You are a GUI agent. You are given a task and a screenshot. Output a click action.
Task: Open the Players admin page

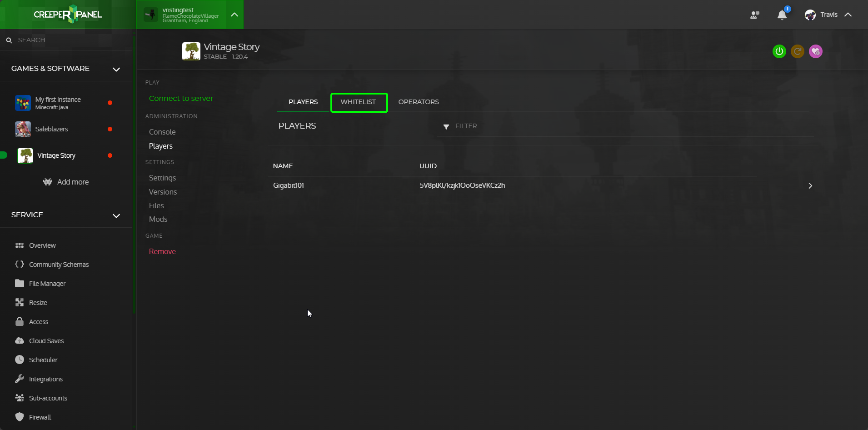161,146
